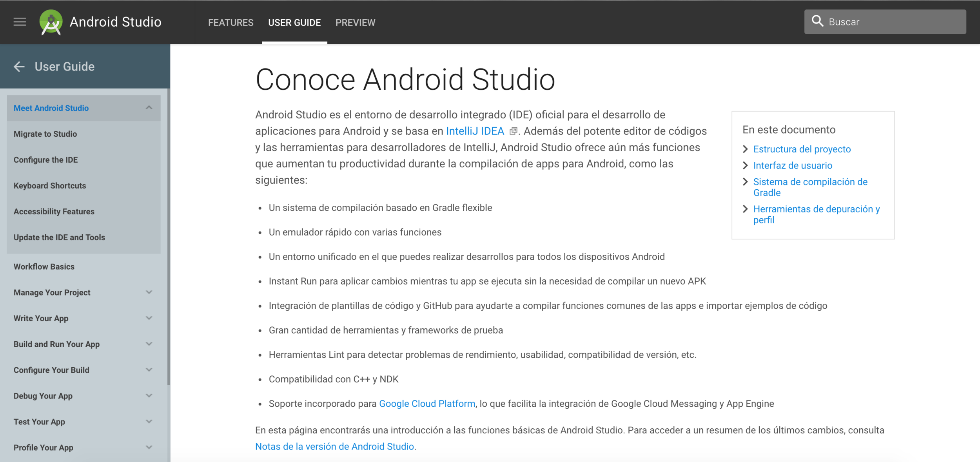
Task: Open the PREVIEW tab
Action: [x=355, y=23]
